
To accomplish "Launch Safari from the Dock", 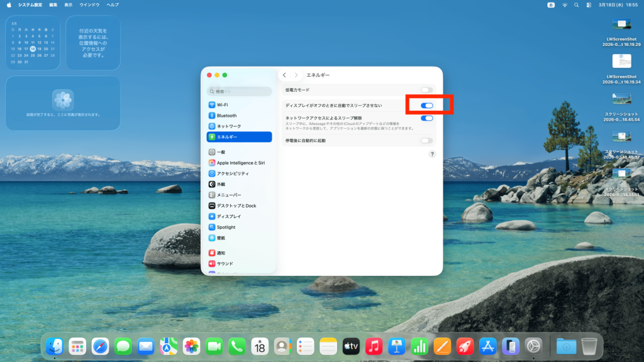I will pyautogui.click(x=100, y=346).
